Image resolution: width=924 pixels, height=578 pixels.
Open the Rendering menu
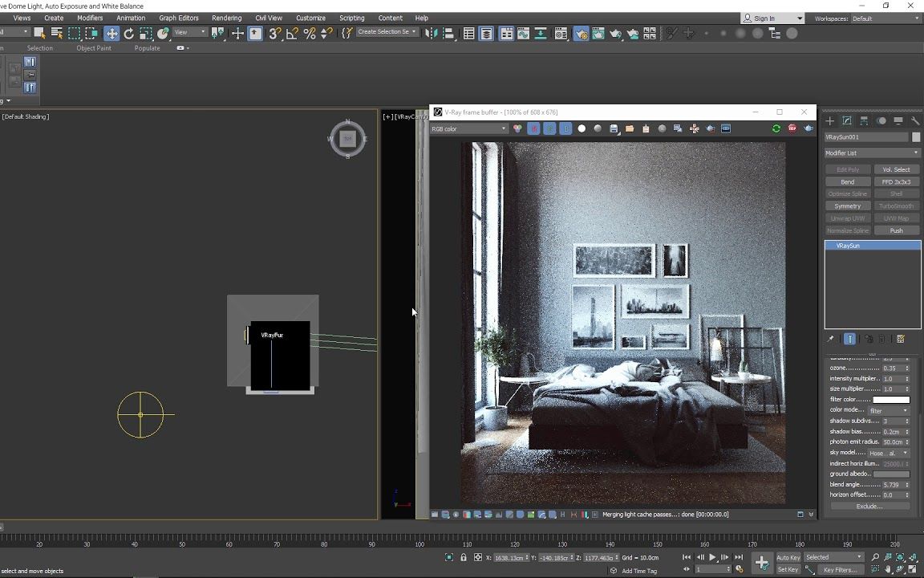227,18
